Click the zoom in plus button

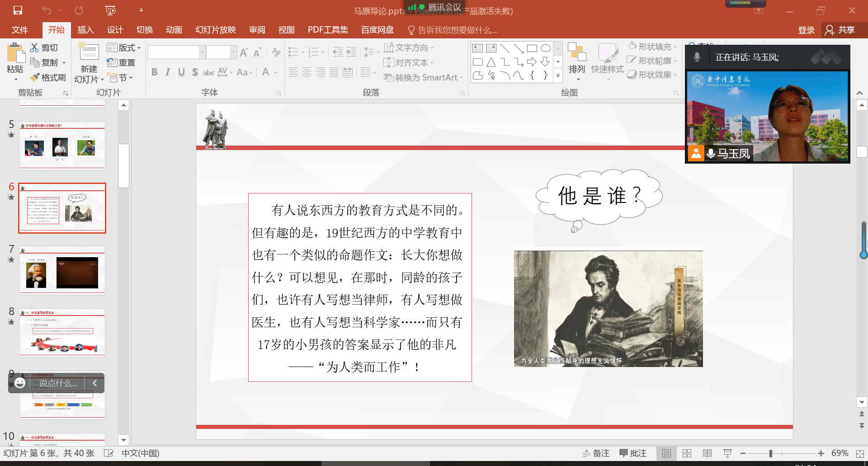(x=821, y=453)
